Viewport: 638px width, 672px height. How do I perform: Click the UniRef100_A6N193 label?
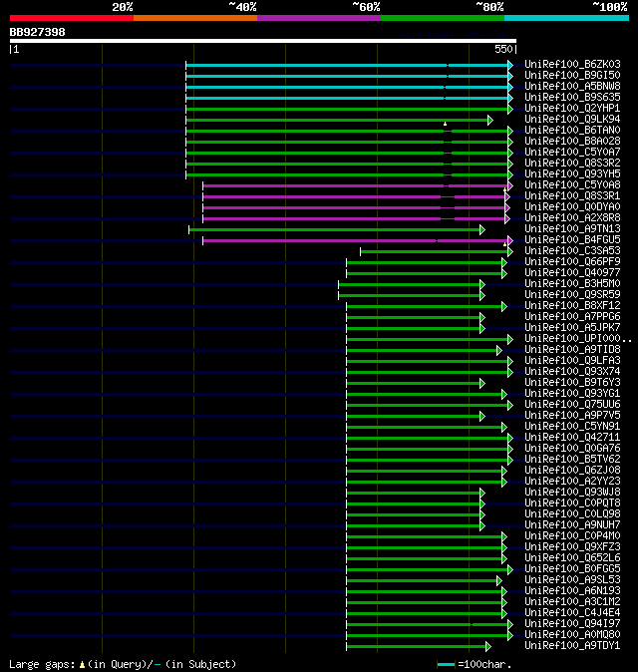572,591
